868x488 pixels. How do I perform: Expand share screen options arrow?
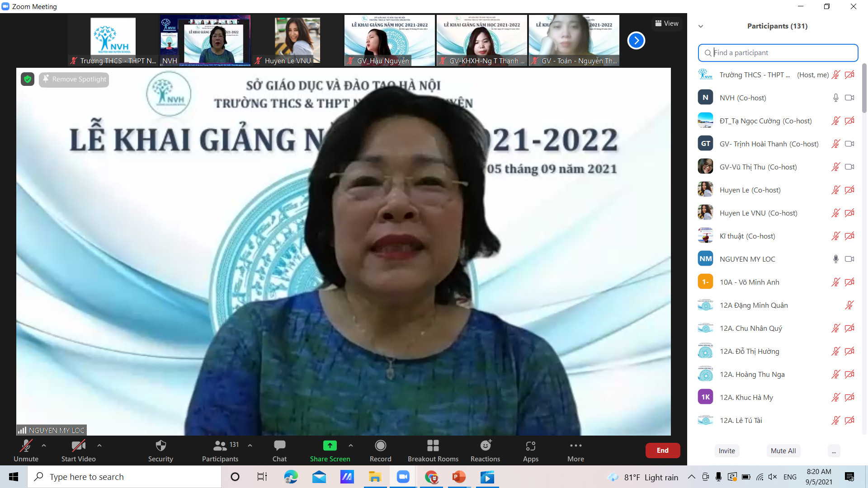tap(351, 446)
